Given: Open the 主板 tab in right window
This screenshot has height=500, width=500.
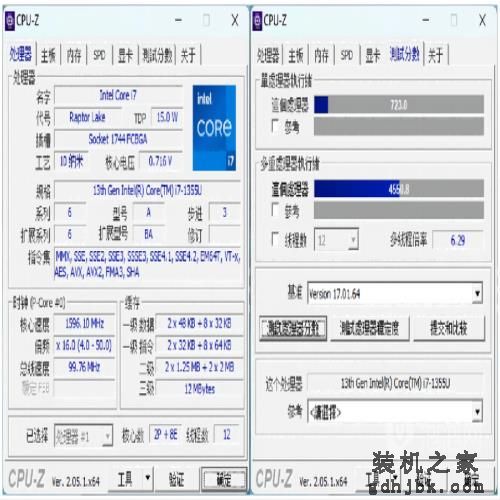Looking at the screenshot, I should 296,55.
